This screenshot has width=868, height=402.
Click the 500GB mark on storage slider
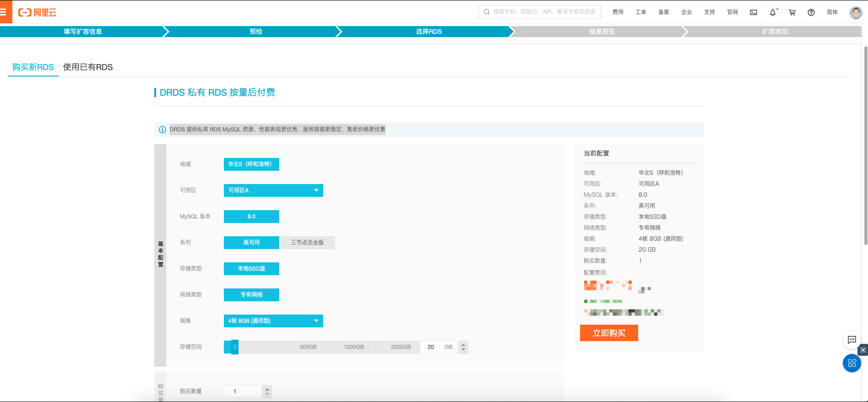click(x=308, y=347)
